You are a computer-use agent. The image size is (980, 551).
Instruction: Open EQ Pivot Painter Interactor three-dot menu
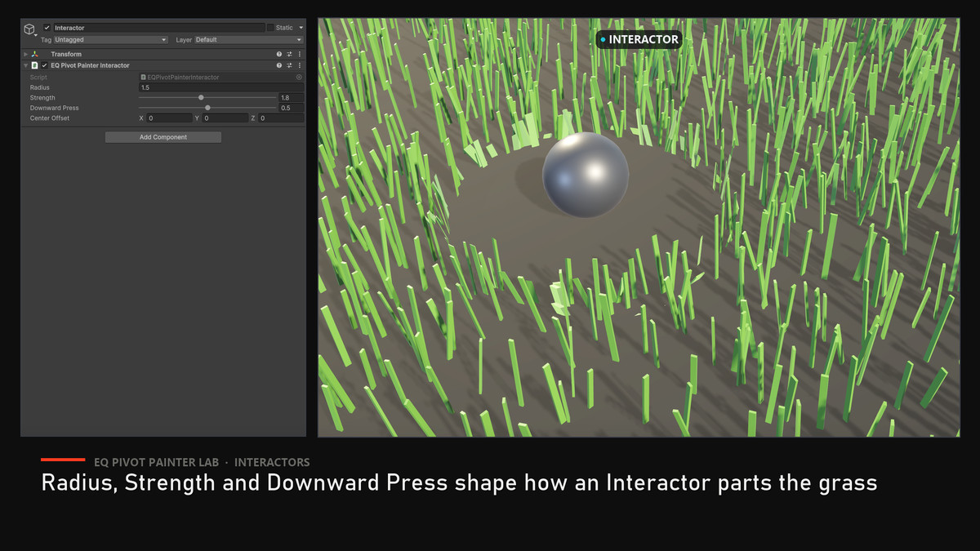click(x=299, y=65)
